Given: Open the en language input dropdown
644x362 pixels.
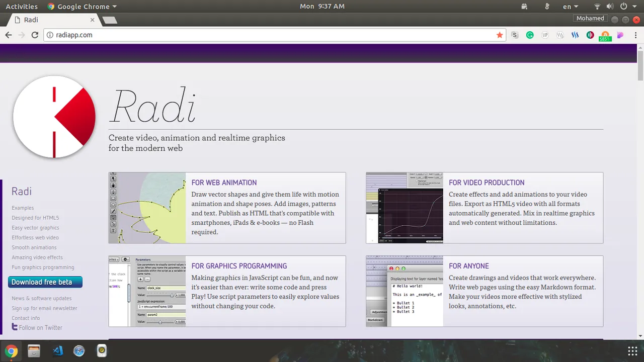Looking at the screenshot, I should [570, 7].
